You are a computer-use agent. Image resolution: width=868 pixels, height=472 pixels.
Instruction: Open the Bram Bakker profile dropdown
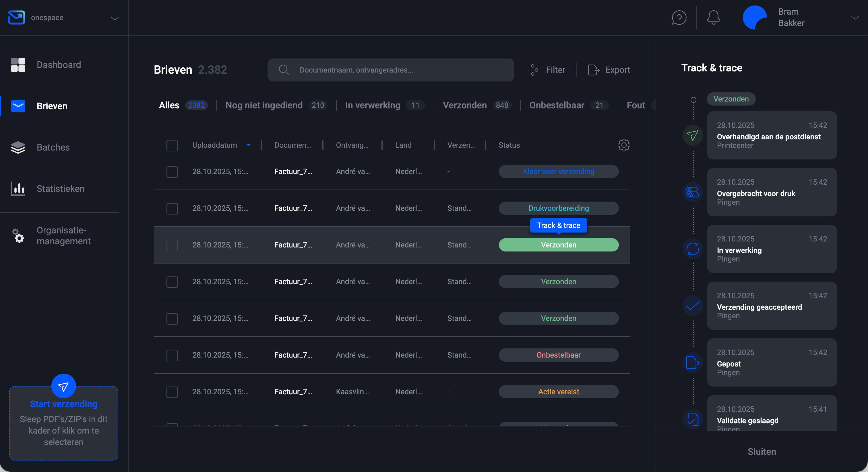pyautogui.click(x=855, y=17)
